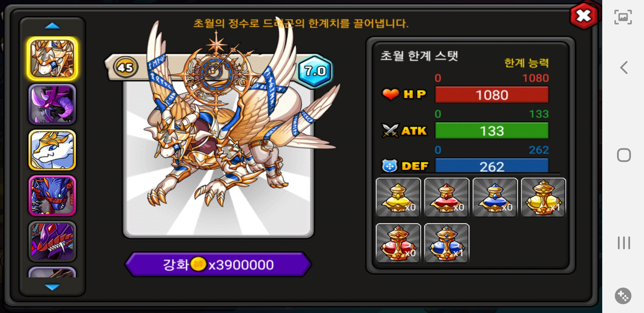Tap the Android home button
Image resolution: width=644 pixels, height=313 pixels.
pos(624,155)
